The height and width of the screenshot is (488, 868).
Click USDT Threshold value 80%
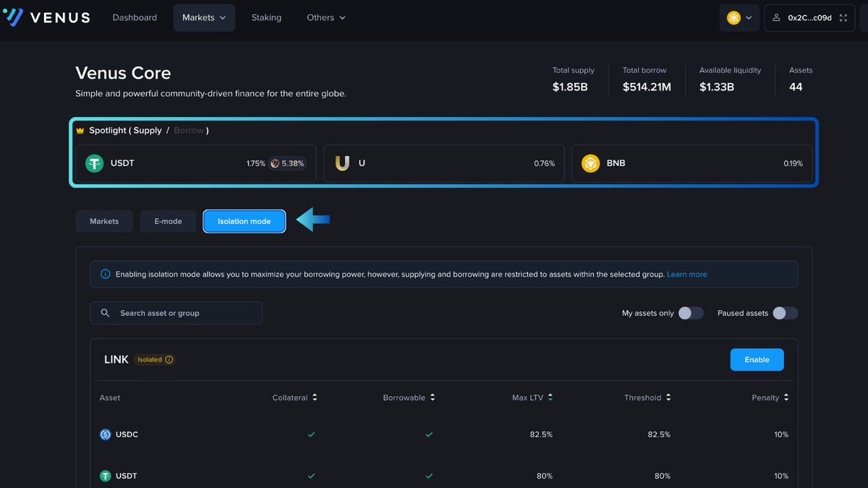click(663, 476)
